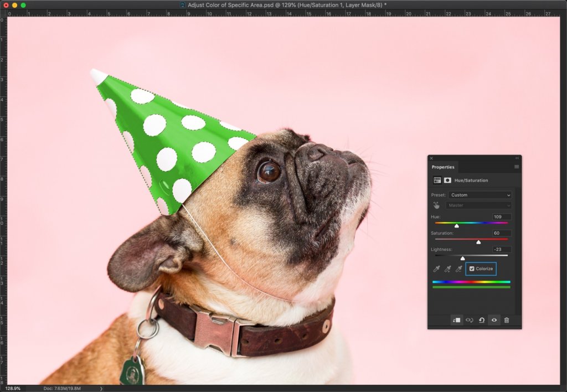This screenshot has height=392, width=567.
Task: Switch to the Properties tab
Action: (443, 166)
